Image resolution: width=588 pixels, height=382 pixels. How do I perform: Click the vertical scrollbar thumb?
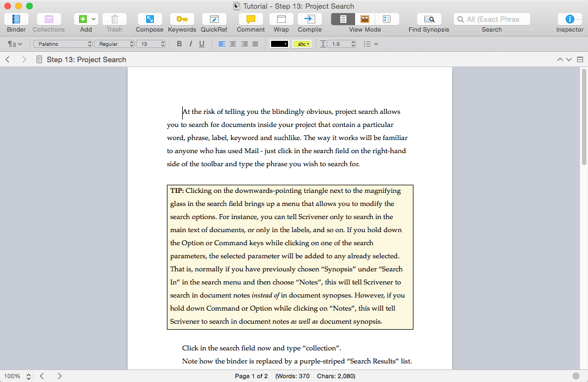[584, 117]
